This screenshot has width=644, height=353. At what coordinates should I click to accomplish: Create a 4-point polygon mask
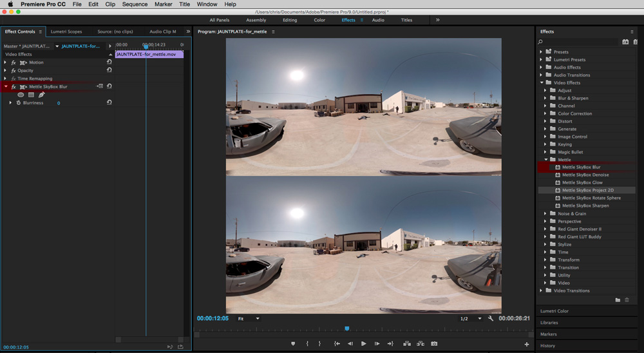pyautogui.click(x=31, y=95)
